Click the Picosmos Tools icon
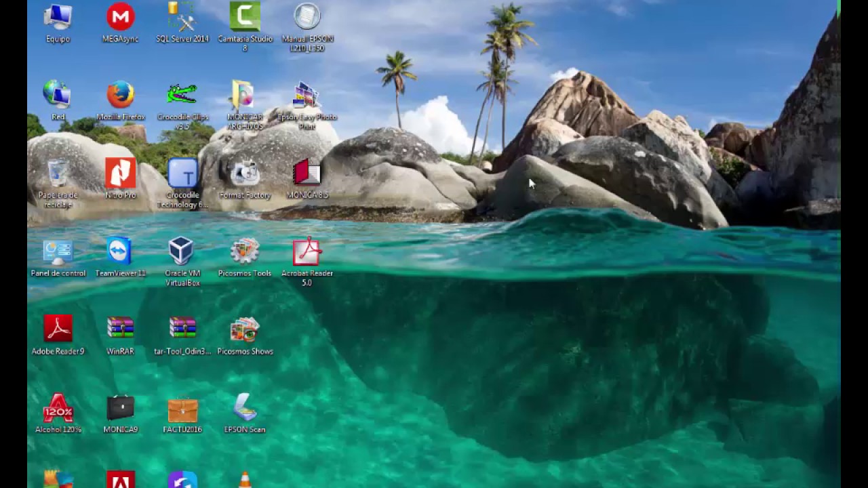This screenshot has width=868, height=488. point(245,251)
